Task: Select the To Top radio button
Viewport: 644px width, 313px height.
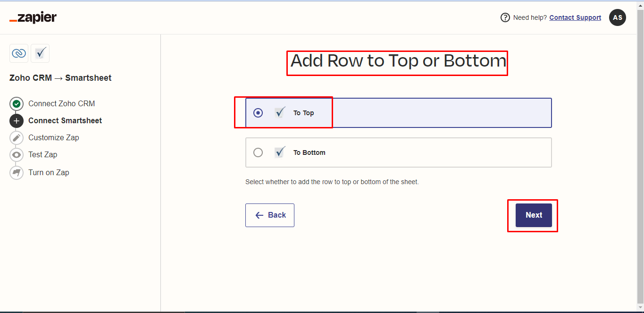Action: click(258, 113)
